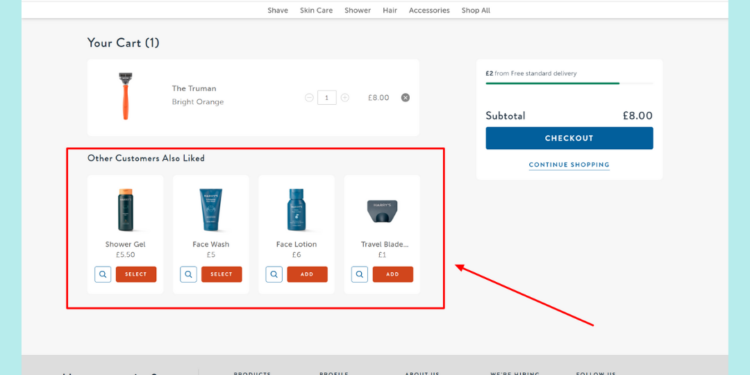This screenshot has width=750, height=375.
Task: Decrease The Truman quantity with minus
Action: coord(309,98)
